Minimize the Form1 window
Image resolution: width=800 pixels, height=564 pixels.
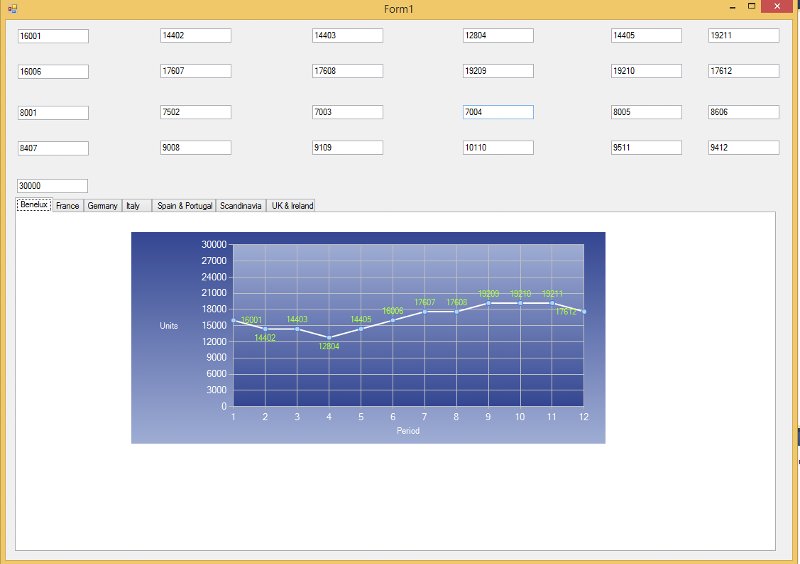point(733,7)
